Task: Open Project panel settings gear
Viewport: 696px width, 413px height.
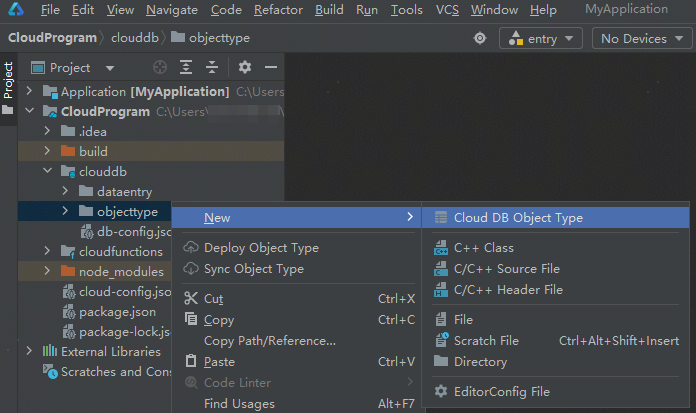Action: (x=245, y=68)
